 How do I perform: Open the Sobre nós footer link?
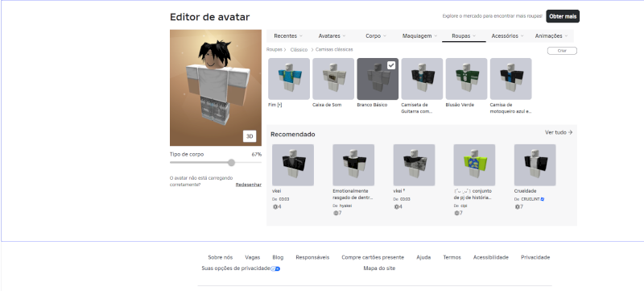(x=220, y=257)
